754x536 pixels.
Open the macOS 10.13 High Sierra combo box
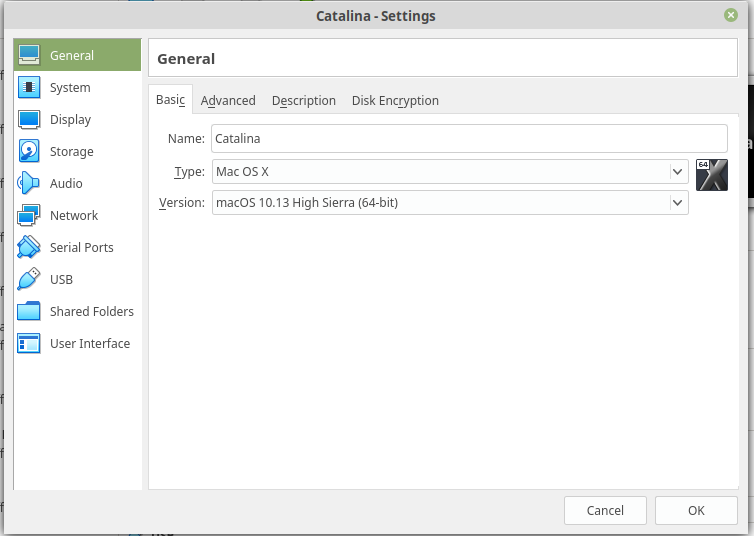coord(440,203)
